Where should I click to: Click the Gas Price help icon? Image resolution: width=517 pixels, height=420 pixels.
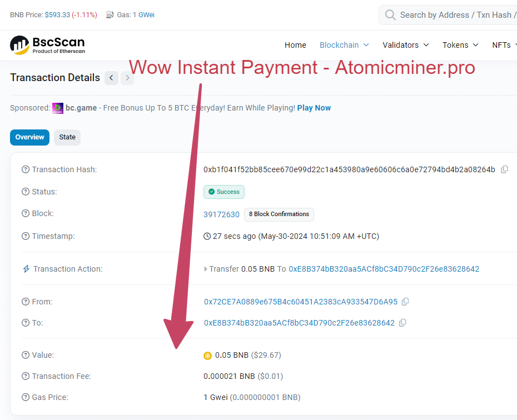tap(26, 397)
